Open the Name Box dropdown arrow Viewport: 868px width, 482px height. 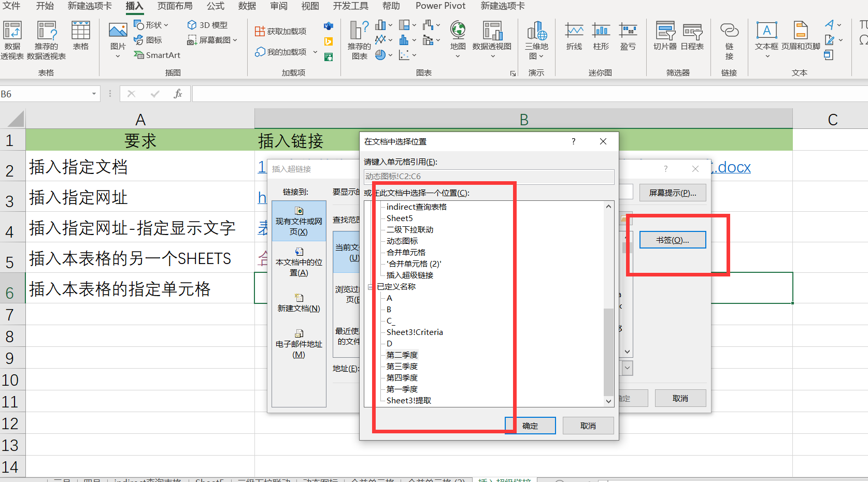click(x=94, y=94)
